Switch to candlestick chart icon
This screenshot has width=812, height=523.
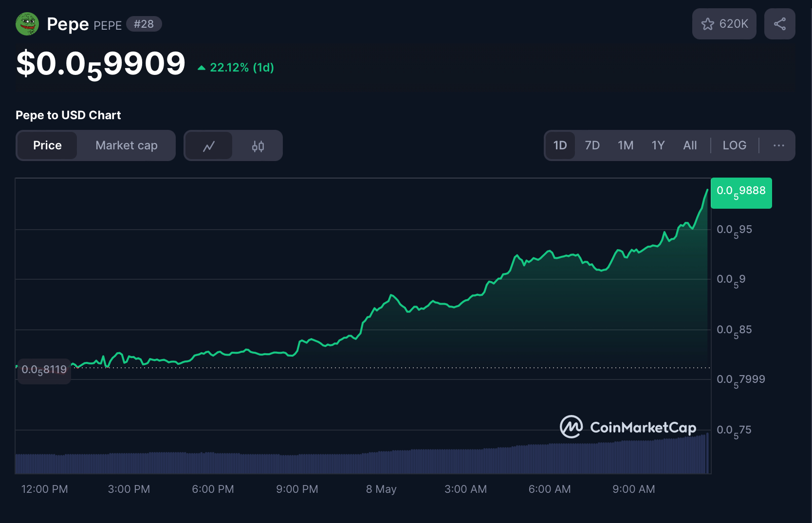(x=258, y=145)
